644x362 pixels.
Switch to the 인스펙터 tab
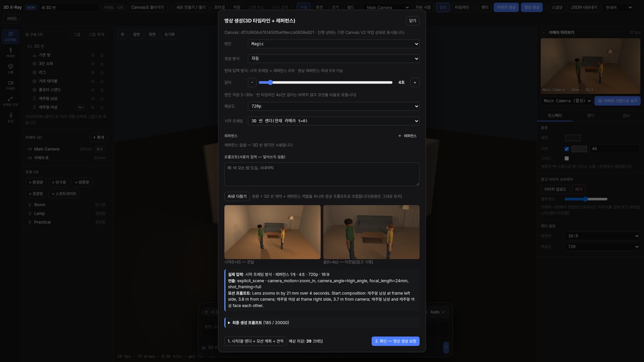point(554,116)
